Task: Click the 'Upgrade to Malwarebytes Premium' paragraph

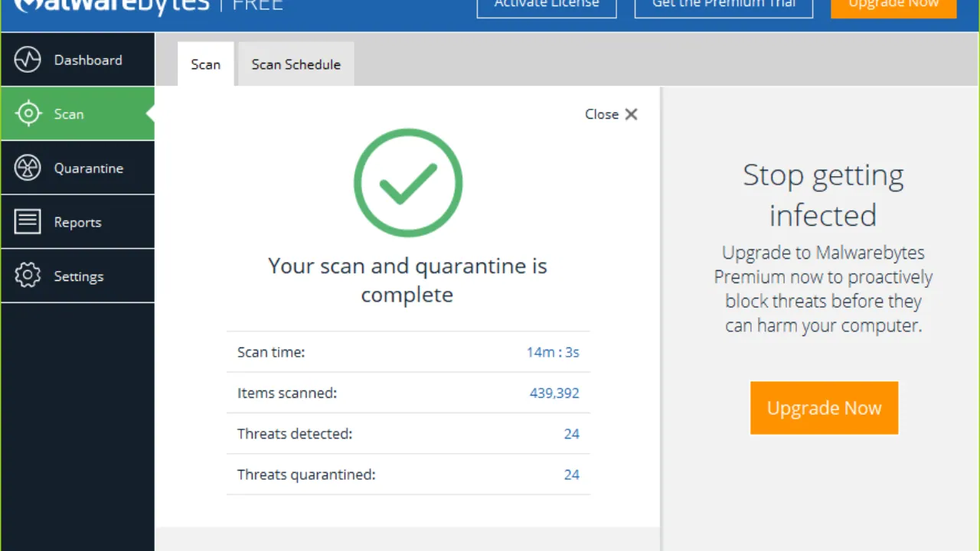Action: [x=823, y=289]
